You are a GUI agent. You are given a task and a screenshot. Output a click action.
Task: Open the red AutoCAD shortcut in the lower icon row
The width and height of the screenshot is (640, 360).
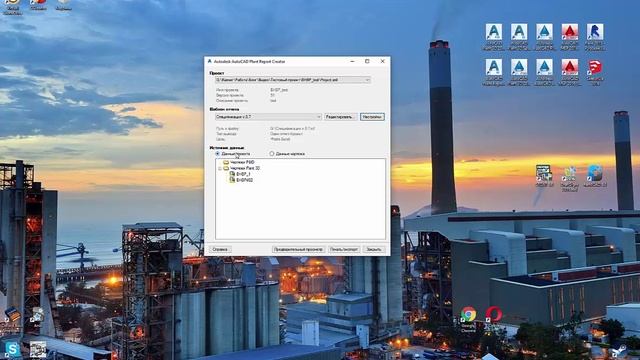pyautogui.click(x=569, y=72)
